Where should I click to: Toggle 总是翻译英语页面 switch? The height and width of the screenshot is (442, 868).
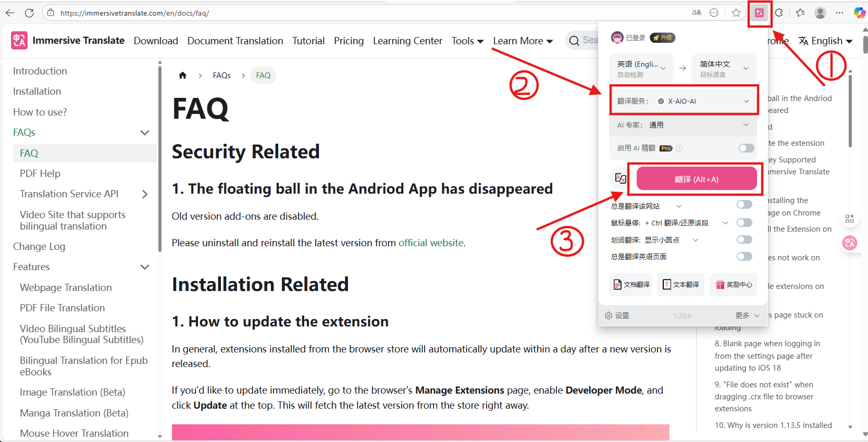click(x=745, y=256)
